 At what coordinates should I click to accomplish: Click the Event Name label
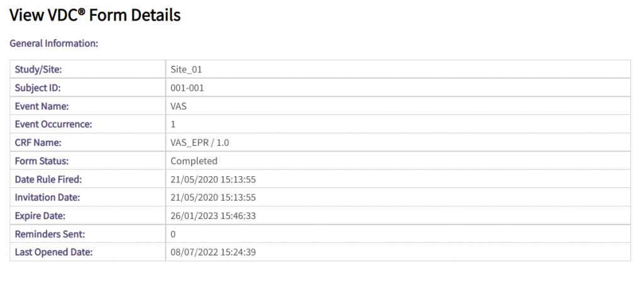point(42,106)
